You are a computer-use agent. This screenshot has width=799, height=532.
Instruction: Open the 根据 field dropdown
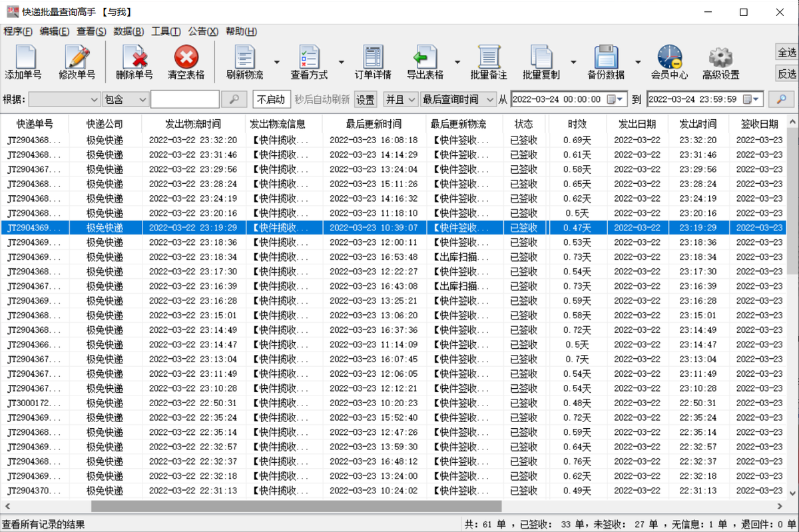tap(65, 99)
